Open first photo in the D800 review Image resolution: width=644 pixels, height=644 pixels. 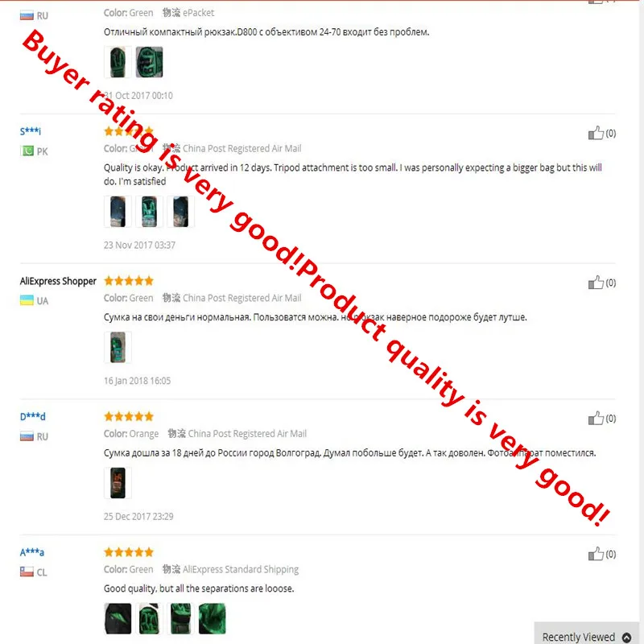coord(118,62)
